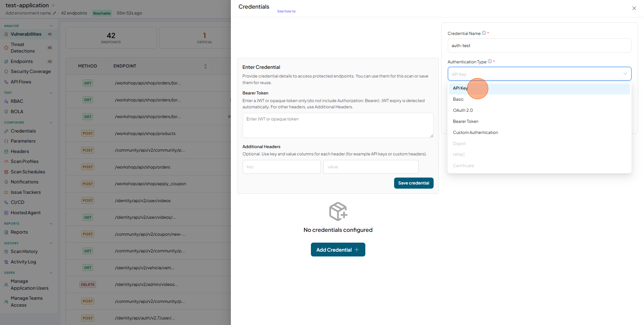Click the Reports document icon
The width and height of the screenshot is (644, 325).
point(6,232)
